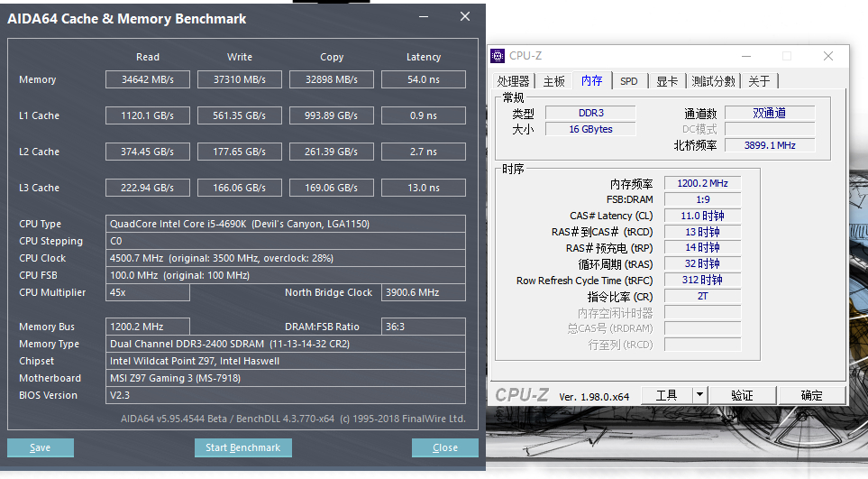
Task: Click 指令比率 (CR) value 2T in CPU-Z
Action: pyautogui.click(x=702, y=296)
